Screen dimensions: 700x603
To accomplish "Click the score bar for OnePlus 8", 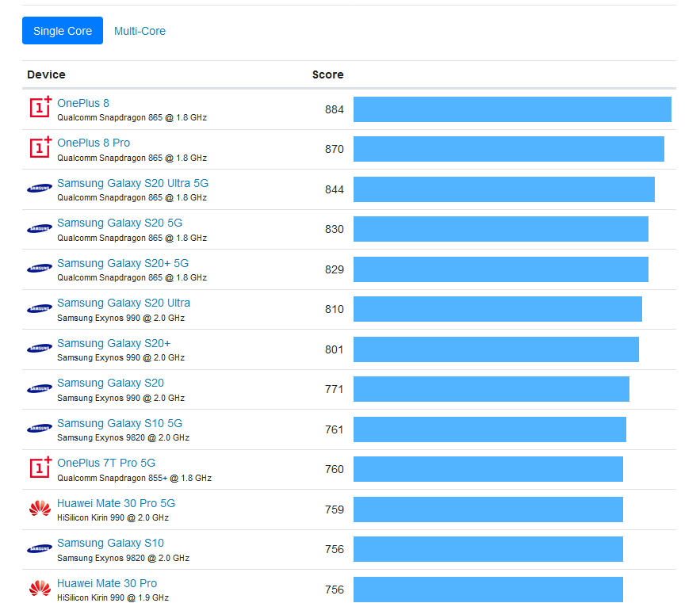I will click(x=512, y=109).
